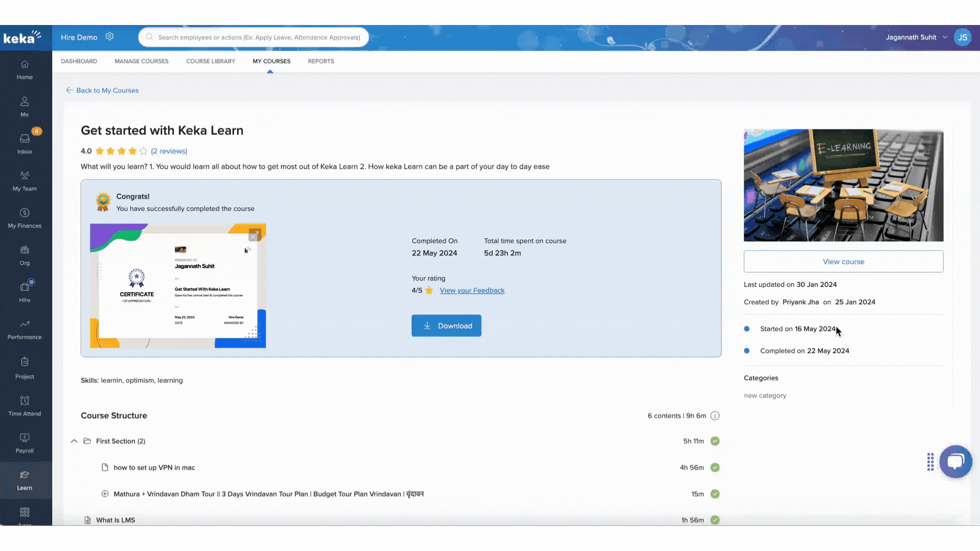Click View your Feedback link
This screenshot has width=980, height=551.
pos(471,290)
